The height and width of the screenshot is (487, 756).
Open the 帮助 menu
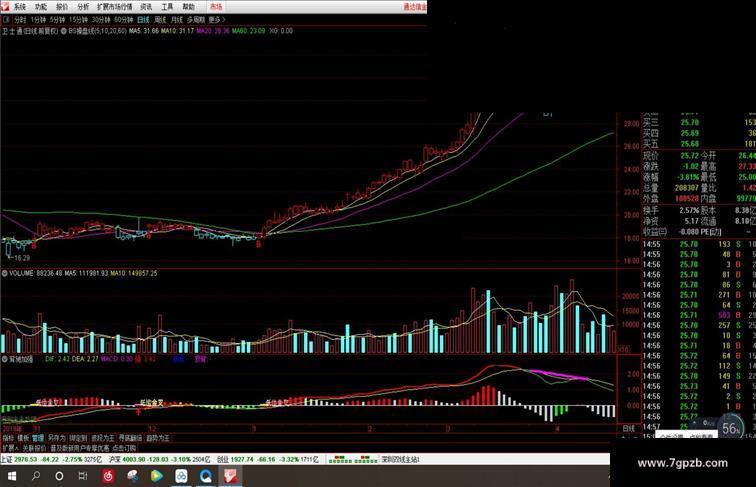pos(189,7)
